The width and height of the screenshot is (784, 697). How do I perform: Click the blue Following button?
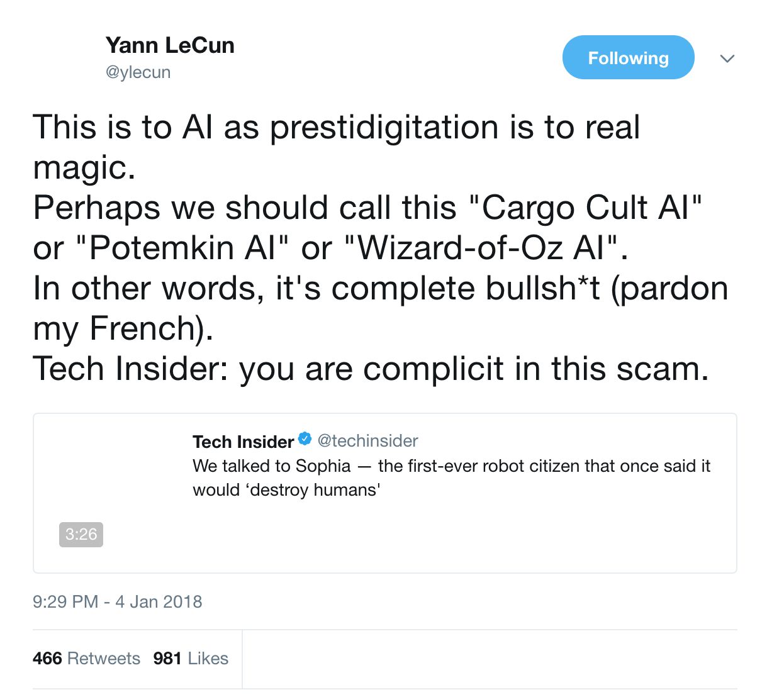pos(628,58)
